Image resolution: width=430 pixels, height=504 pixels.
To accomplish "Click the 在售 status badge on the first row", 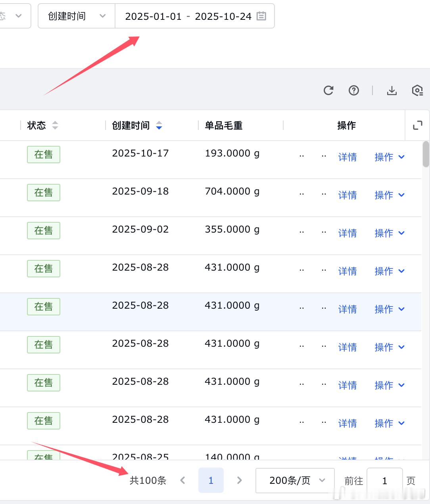I will (43, 155).
